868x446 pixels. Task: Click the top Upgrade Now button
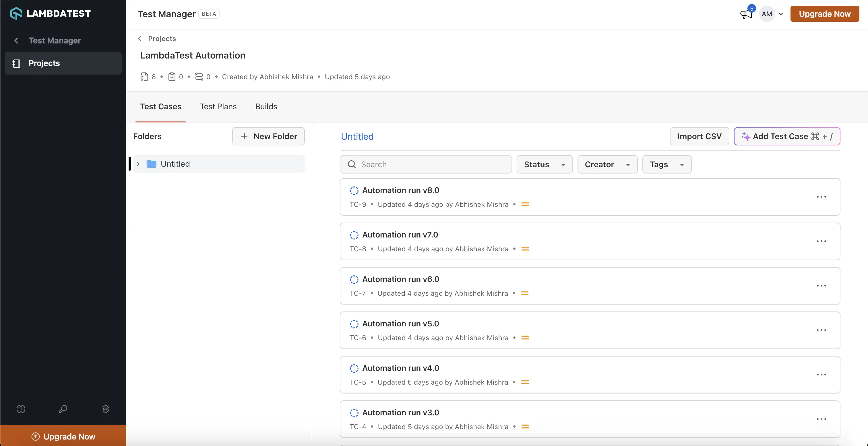(825, 14)
